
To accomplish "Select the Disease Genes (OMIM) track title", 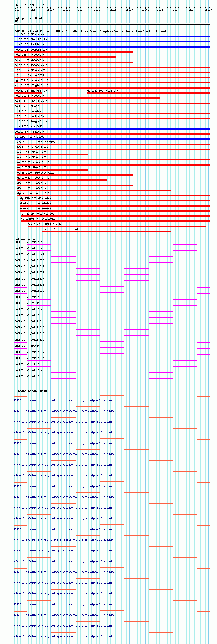I will (x=31, y=391).
